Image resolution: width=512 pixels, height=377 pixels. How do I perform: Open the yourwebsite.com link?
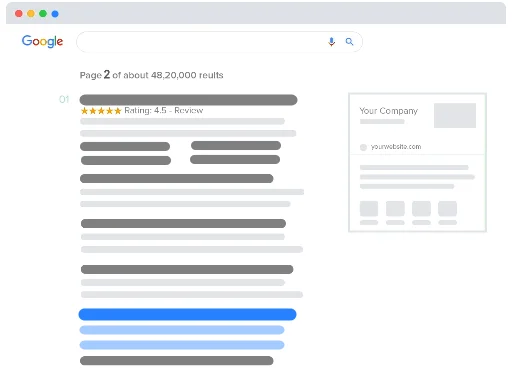coord(396,147)
